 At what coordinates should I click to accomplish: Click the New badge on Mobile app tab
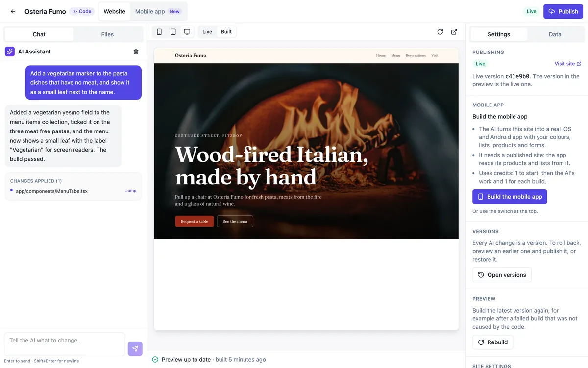(175, 11)
